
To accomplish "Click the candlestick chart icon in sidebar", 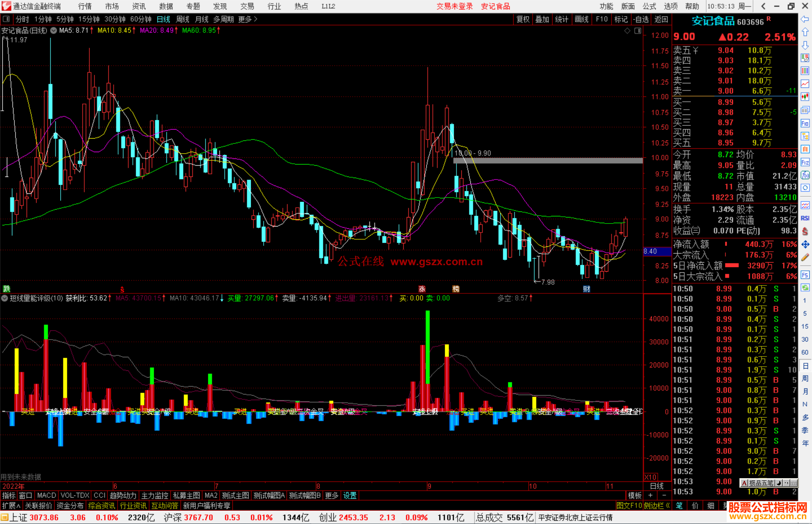I will point(805,97).
